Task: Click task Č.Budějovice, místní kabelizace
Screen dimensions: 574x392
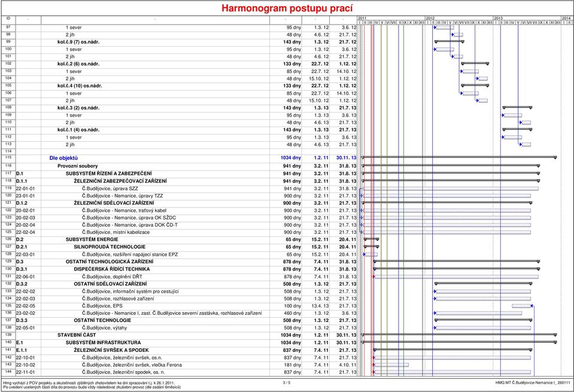Action: coord(116,232)
